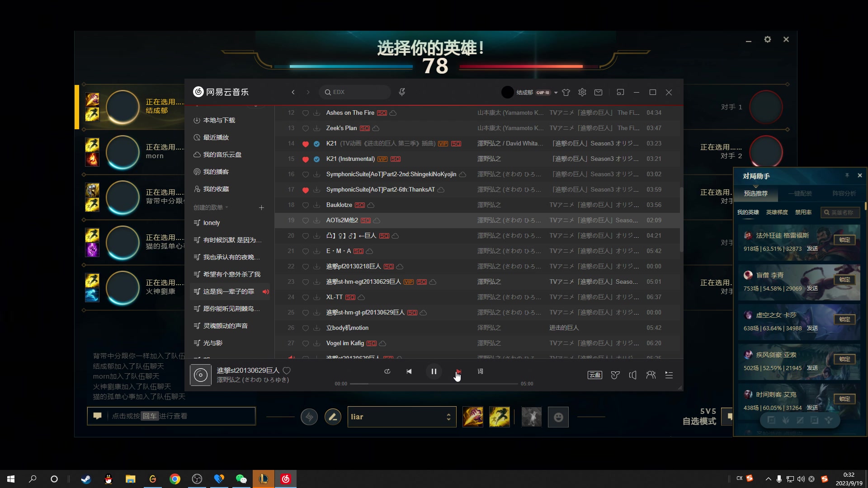Viewport: 868px width, 488px height.
Task: Unlike SymphonicSuite Part2-6th:ThanksAT heart
Action: pos(306,190)
